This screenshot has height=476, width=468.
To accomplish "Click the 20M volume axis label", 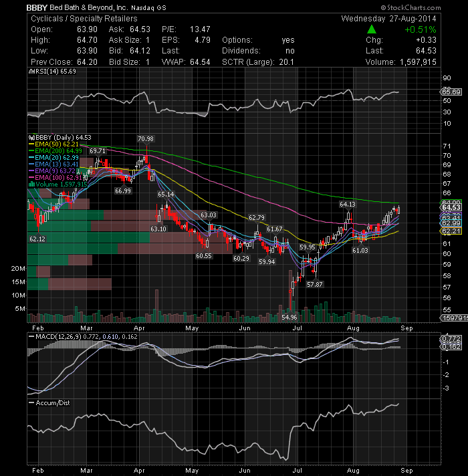I will coord(18,268).
